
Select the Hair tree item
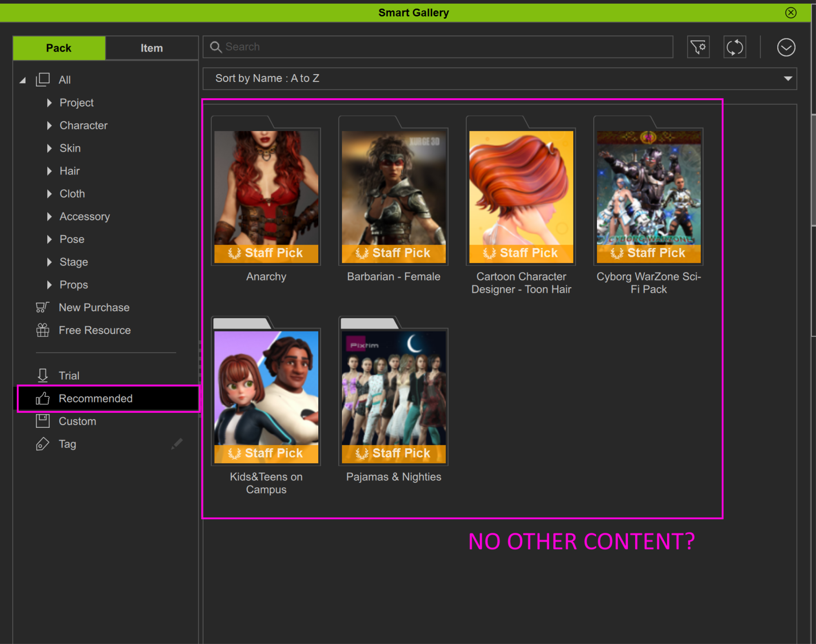point(70,171)
